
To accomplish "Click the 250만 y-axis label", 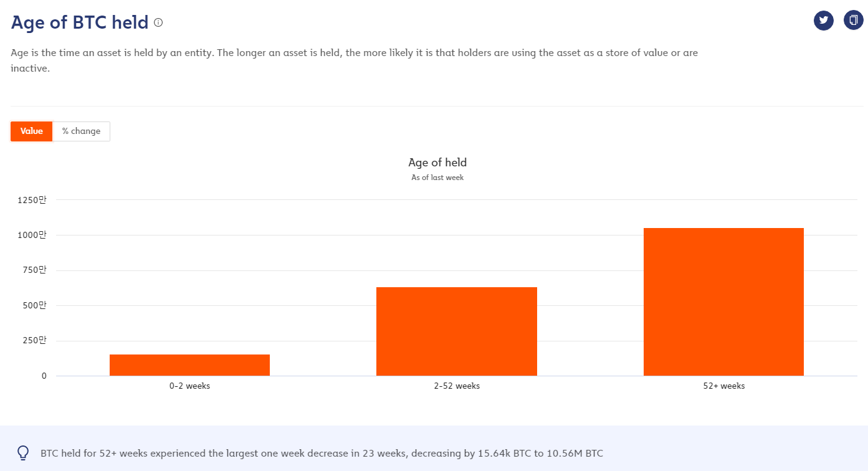I will pyautogui.click(x=36, y=341).
